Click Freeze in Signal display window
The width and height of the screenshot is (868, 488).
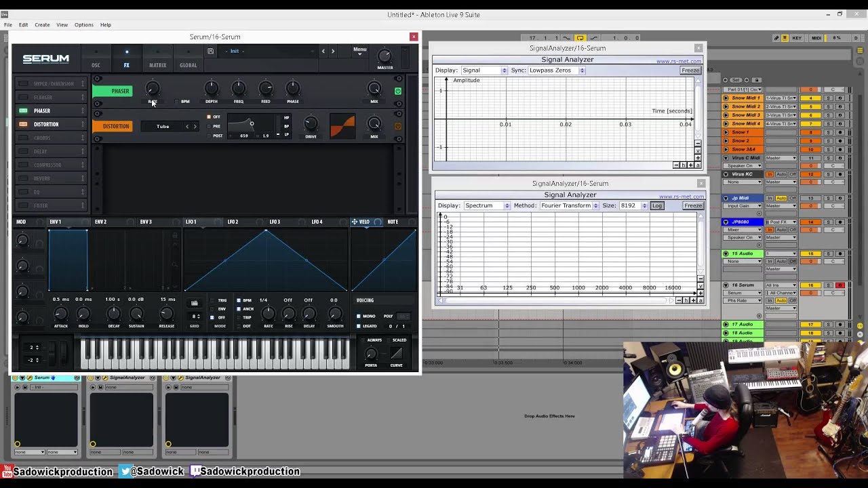690,70
